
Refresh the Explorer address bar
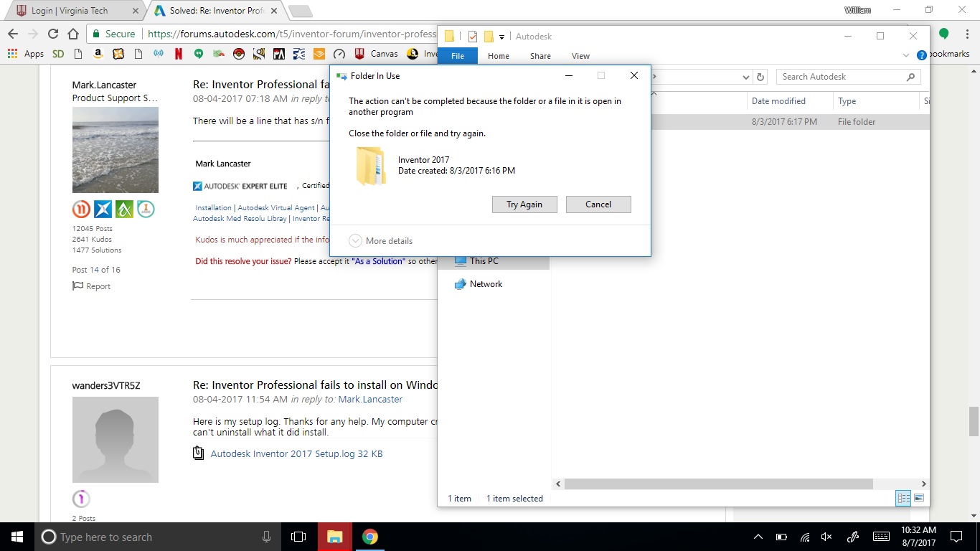761,77
